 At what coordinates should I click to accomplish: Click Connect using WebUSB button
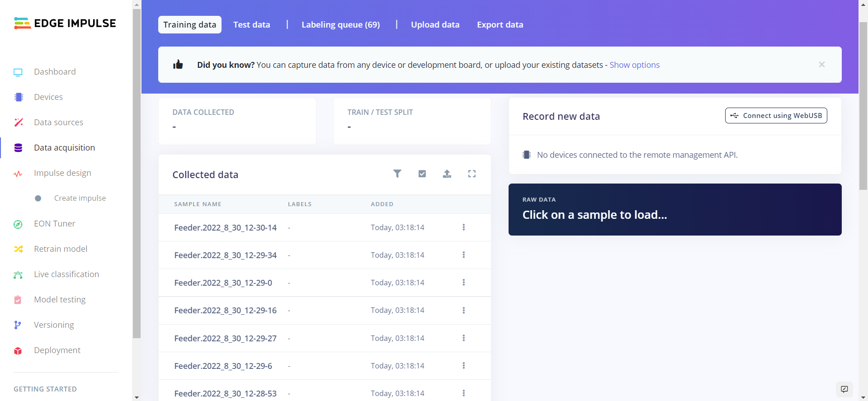776,116
